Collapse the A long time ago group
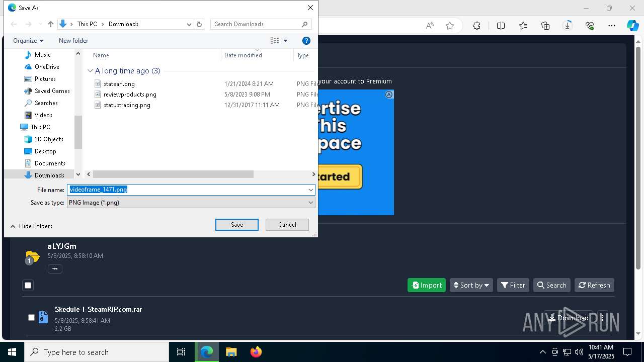 pos(90,71)
